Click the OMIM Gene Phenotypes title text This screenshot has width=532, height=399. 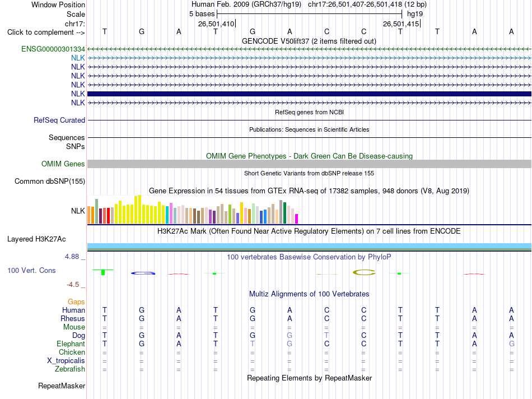(x=310, y=156)
